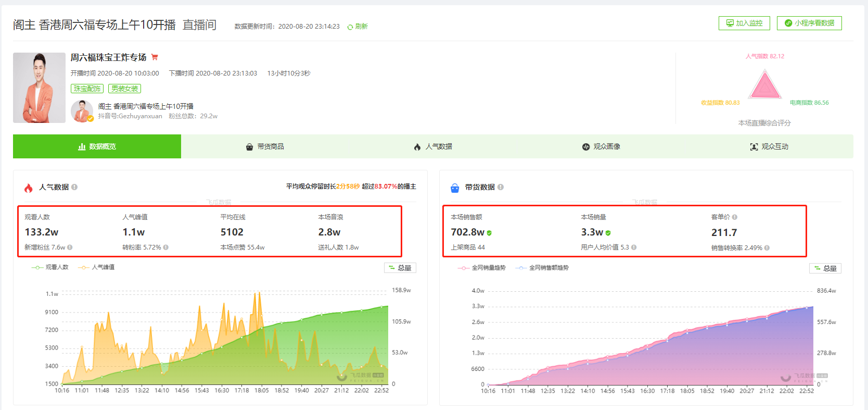Image resolution: width=868 pixels, height=410 pixels.
Task: Click the 电商指数 86.56 label
Action: pos(809,103)
